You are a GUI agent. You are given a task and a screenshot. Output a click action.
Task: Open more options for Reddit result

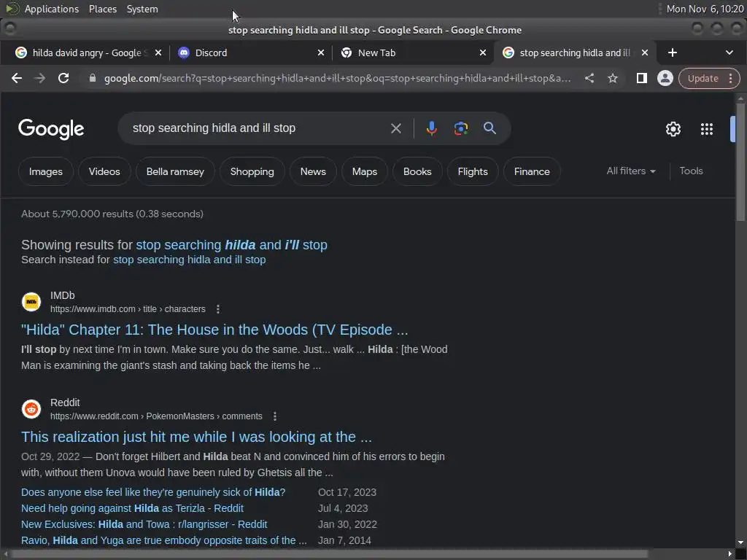[275, 416]
